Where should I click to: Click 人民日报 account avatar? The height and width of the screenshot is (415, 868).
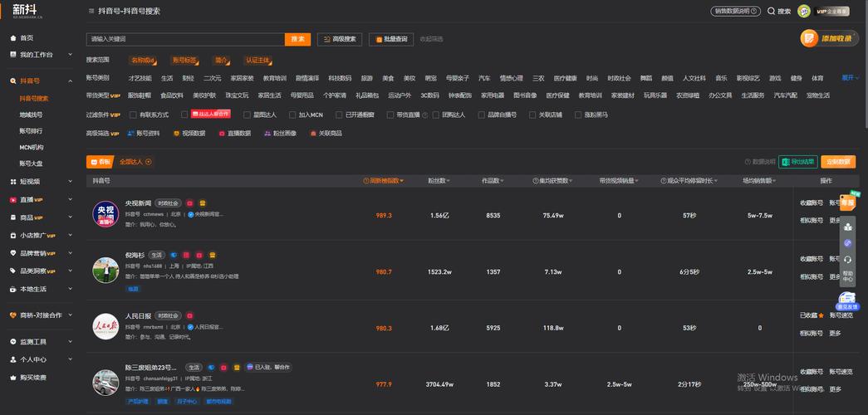coord(105,326)
